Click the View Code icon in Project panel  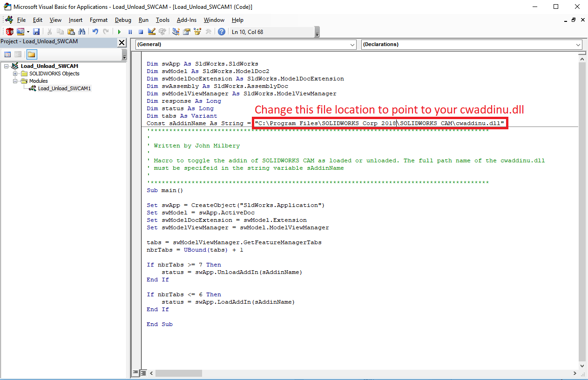pyautogui.click(x=8, y=54)
